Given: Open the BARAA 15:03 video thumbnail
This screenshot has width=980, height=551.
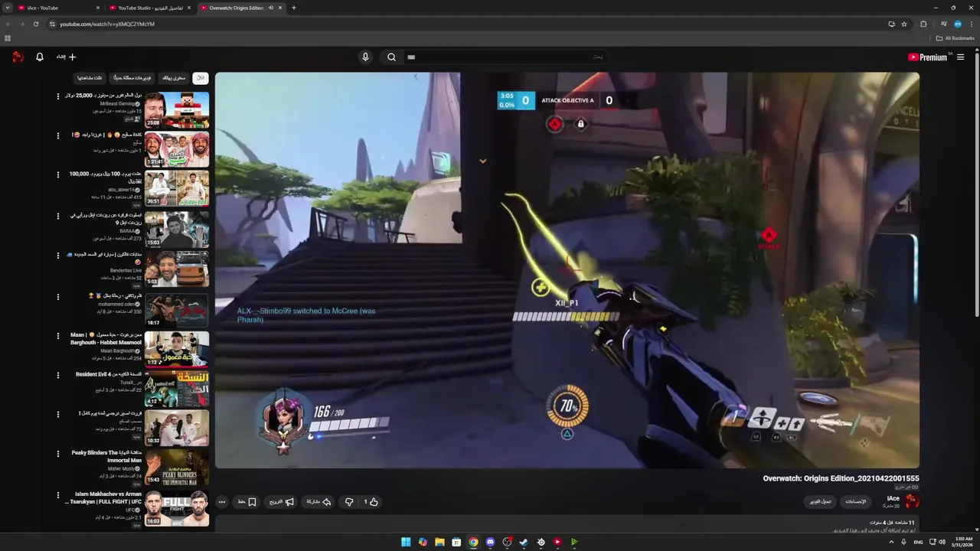Looking at the screenshot, I should (177, 229).
